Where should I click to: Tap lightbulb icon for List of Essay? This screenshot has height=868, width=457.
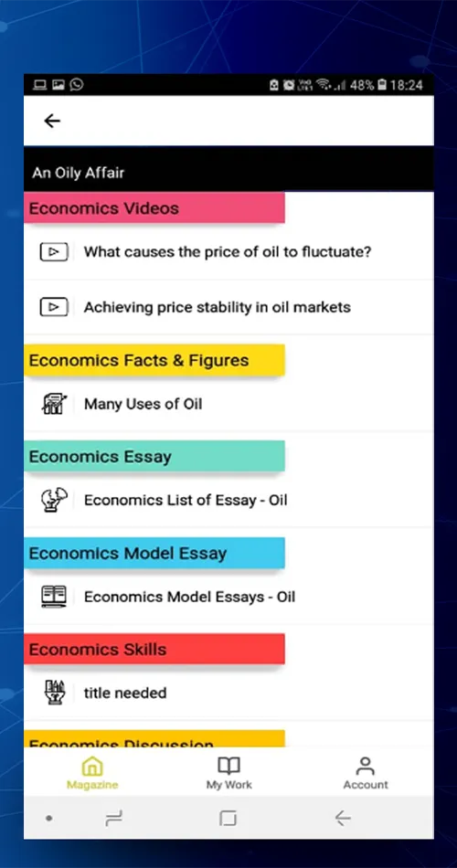pos(54,500)
